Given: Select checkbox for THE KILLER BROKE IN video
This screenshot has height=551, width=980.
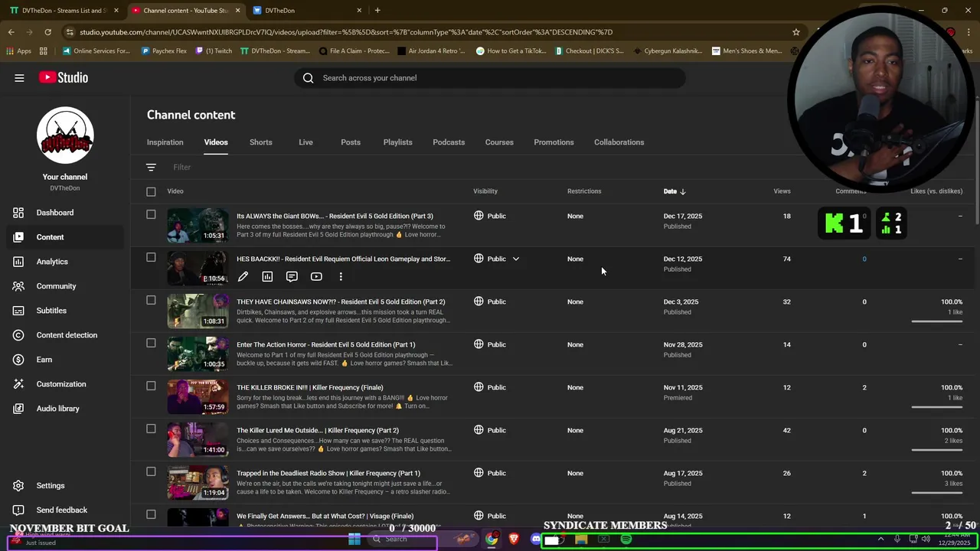Looking at the screenshot, I should (151, 386).
